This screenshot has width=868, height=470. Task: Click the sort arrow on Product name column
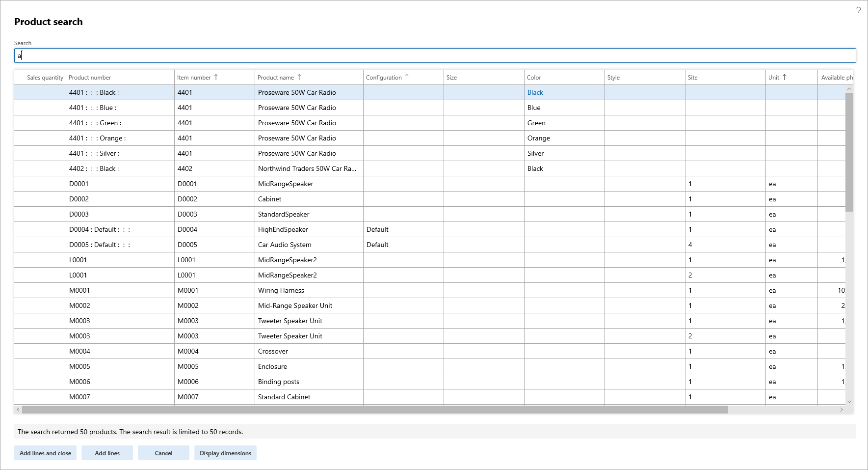300,77
